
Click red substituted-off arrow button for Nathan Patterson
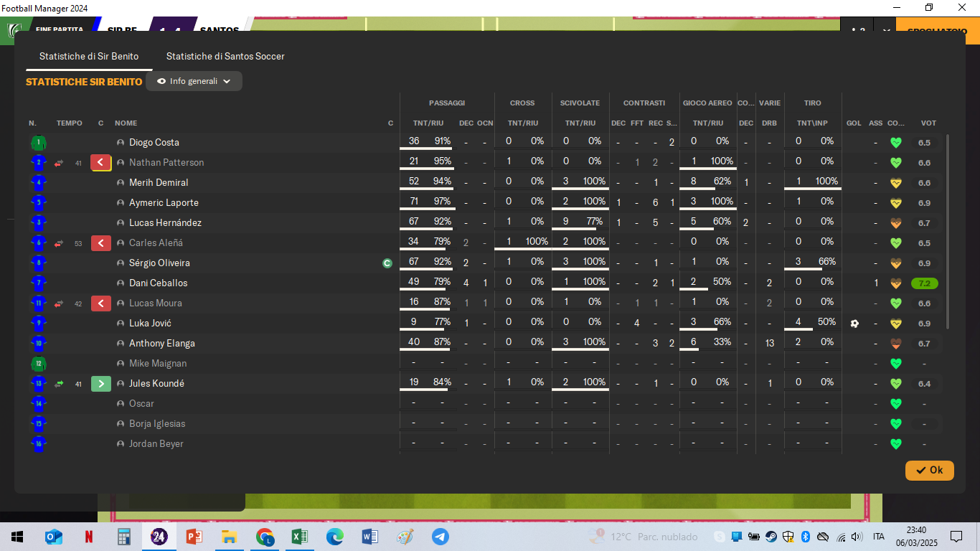pos(101,163)
